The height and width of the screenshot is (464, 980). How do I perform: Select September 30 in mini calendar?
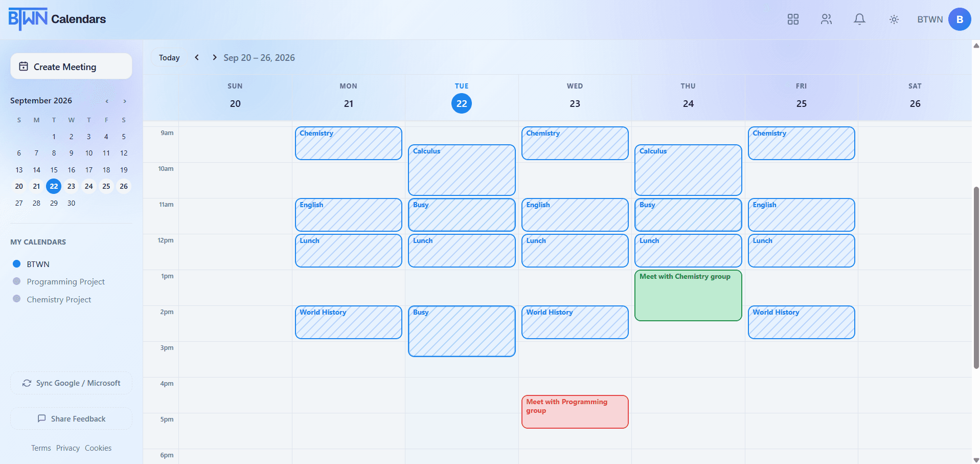point(71,203)
